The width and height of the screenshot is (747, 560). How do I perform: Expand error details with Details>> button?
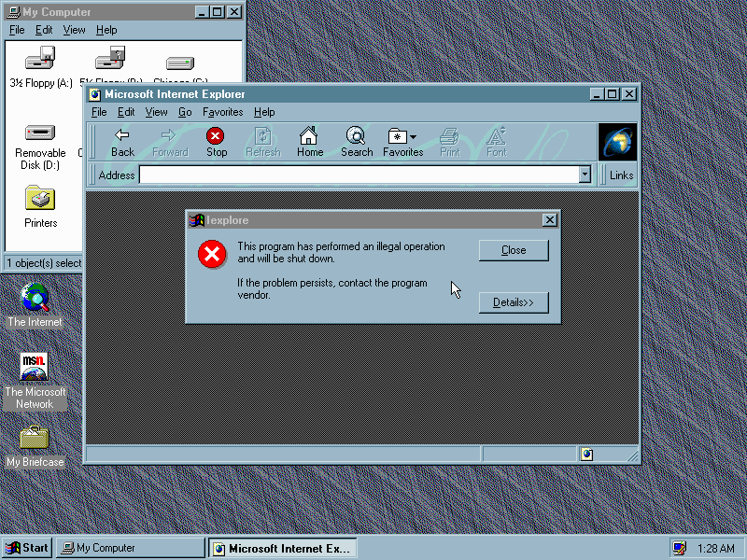[x=514, y=302]
